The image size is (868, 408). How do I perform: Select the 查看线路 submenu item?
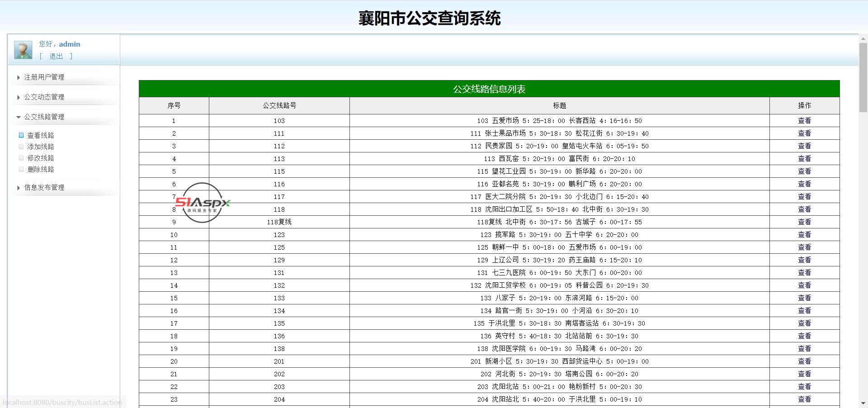point(41,135)
